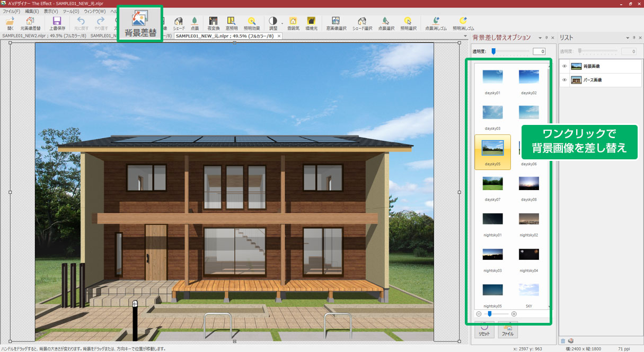
Task: Choose the 環境光 ambient light icon
Action: pos(311,23)
